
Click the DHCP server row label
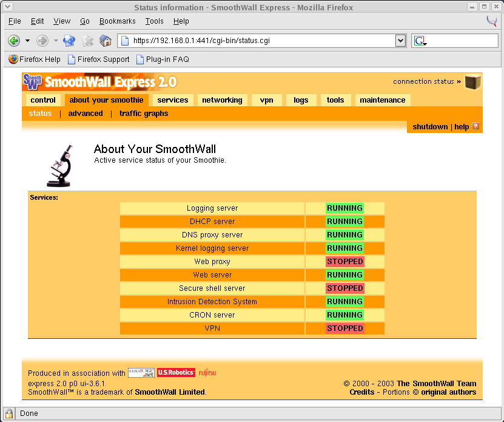point(212,222)
